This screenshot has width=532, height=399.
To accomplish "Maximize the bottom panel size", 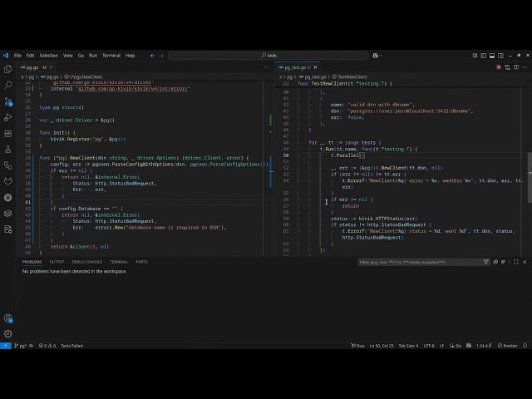I will click(516, 262).
